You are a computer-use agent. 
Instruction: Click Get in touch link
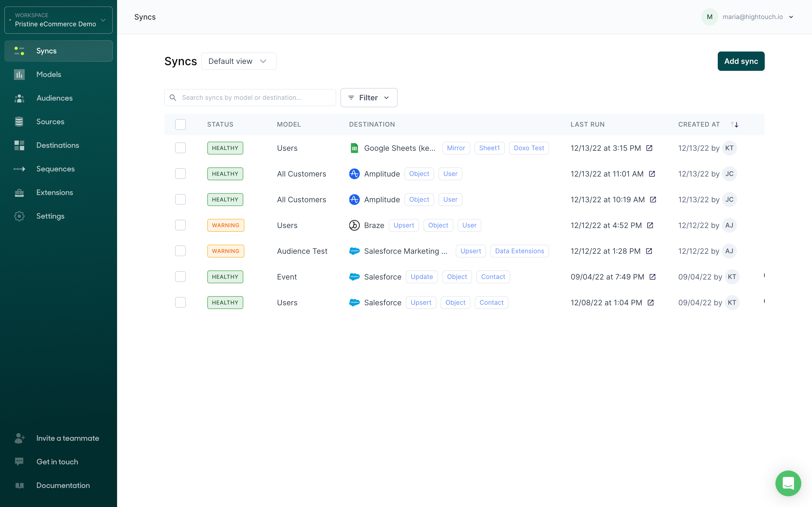57,461
